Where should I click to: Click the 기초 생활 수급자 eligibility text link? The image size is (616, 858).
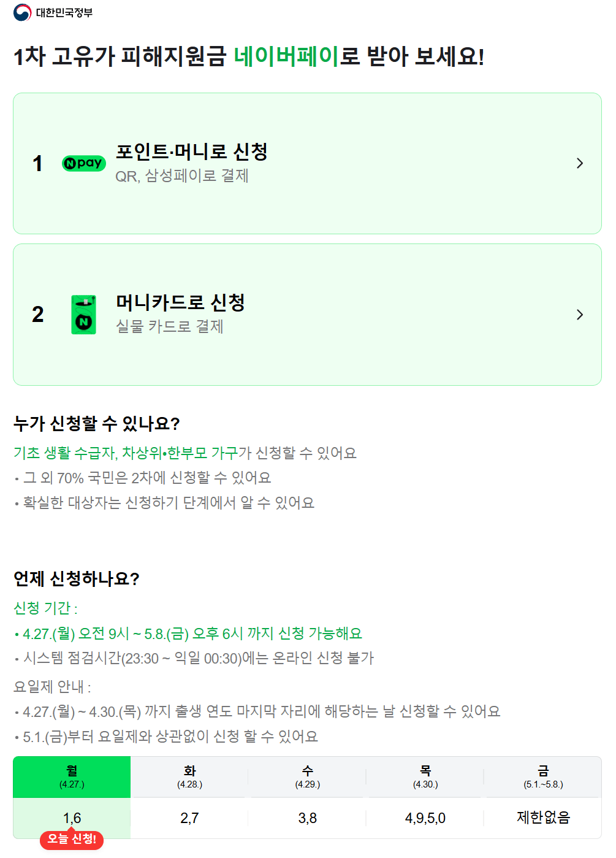(59, 453)
